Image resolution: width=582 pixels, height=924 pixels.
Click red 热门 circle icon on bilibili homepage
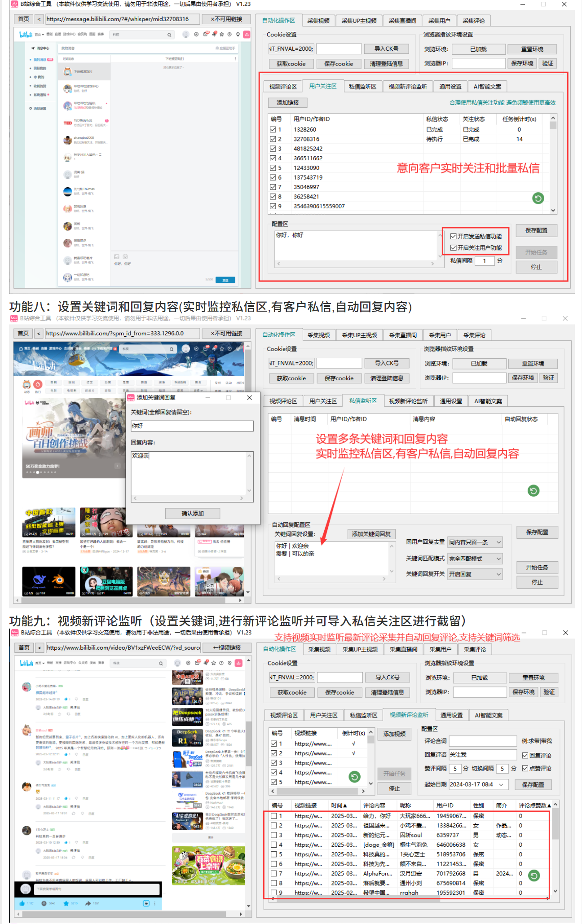[x=38, y=384]
